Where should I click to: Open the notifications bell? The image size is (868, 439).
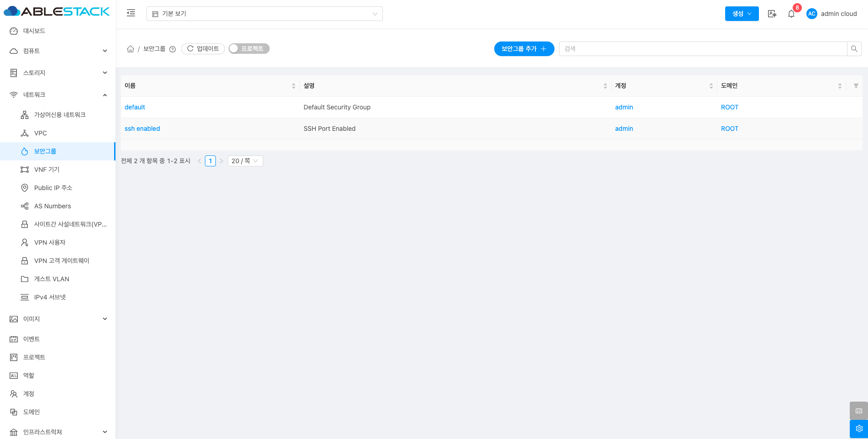(791, 14)
